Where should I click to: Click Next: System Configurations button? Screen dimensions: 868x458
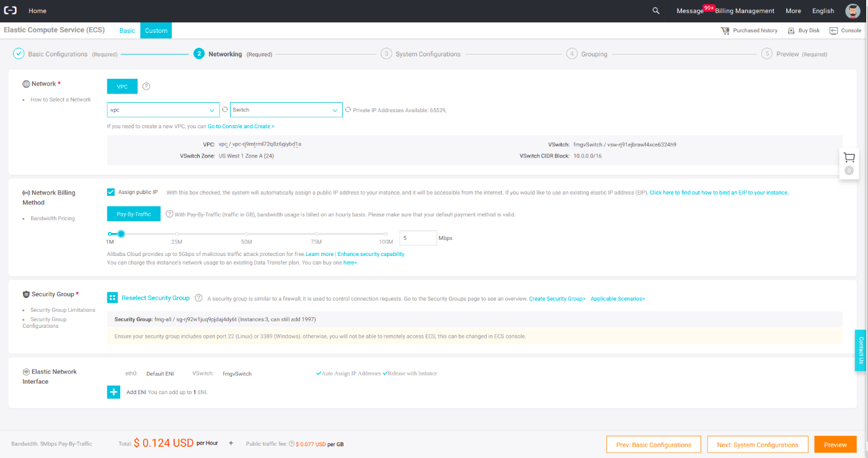[758, 444]
